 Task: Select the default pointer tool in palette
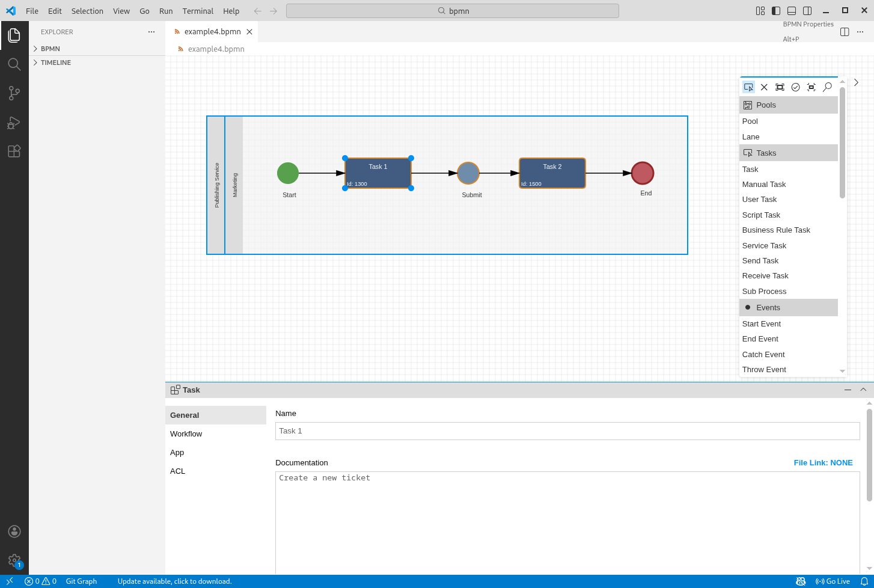(748, 87)
